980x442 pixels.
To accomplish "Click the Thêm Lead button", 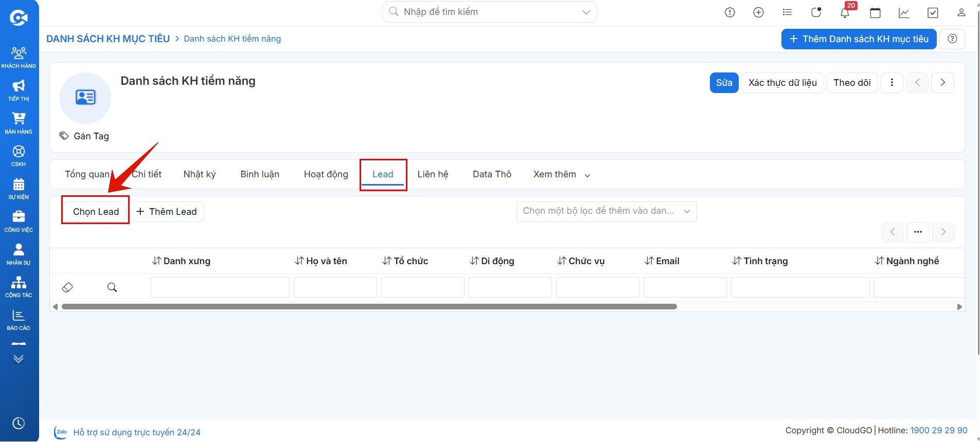I will point(167,211).
